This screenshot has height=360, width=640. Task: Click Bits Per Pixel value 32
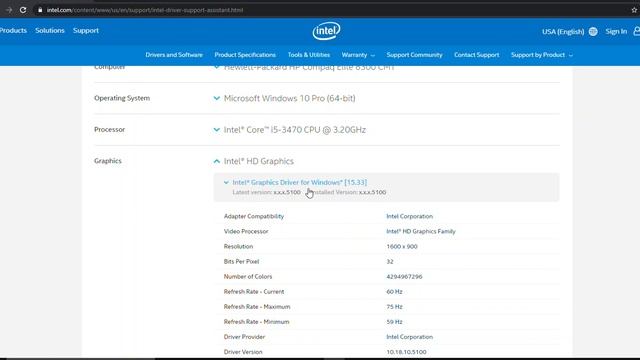390,262
